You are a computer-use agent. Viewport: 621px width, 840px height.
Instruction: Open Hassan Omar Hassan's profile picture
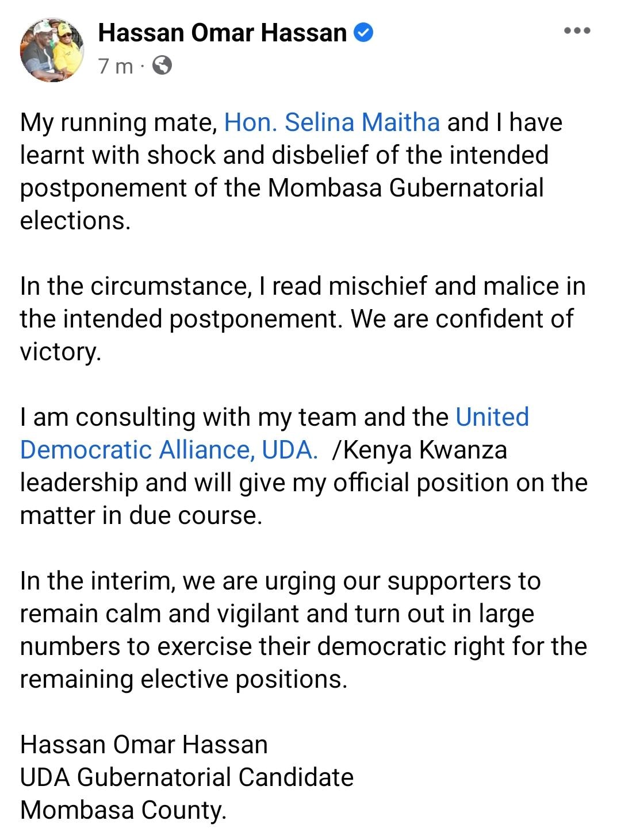pyautogui.click(x=52, y=51)
